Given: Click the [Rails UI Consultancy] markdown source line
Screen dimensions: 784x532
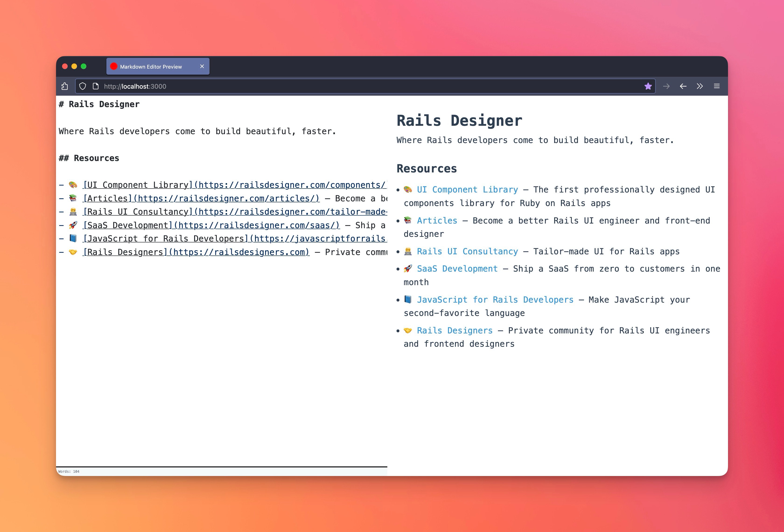Looking at the screenshot, I should 223,212.
